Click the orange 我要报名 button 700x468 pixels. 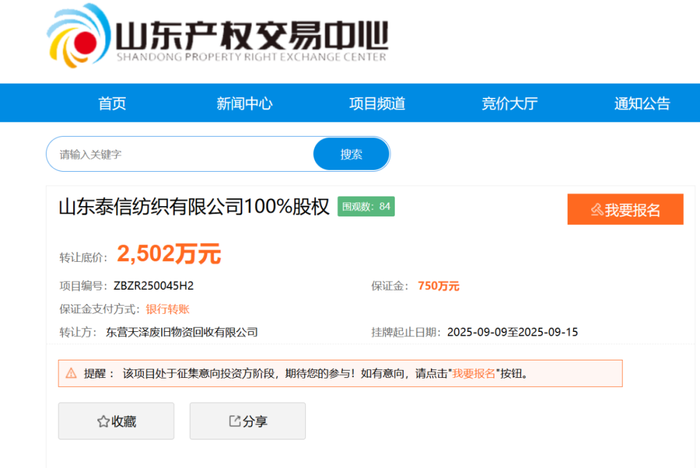[625, 209]
